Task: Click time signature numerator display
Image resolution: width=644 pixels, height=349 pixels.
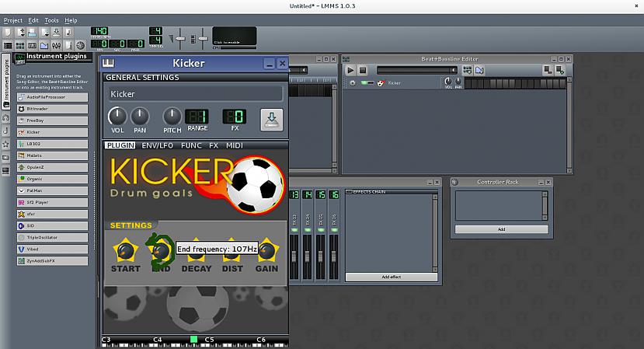Action: (155, 31)
